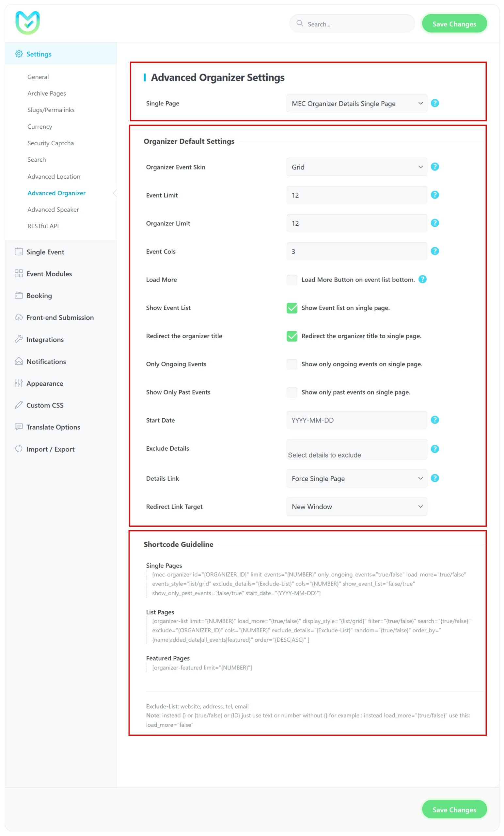
Task: Click the help icon beside Exclude Details
Action: pos(434,449)
